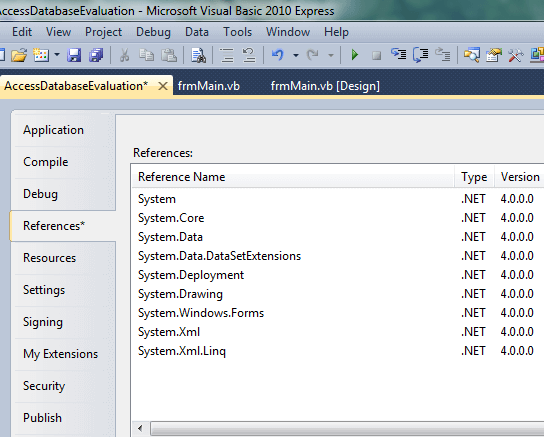Start debugging with green play icon
This screenshot has height=437, width=544.
coord(355,55)
